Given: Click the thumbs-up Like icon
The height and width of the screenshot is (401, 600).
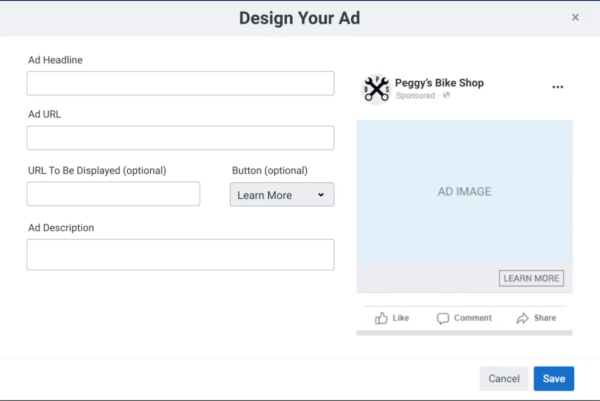Looking at the screenshot, I should (x=381, y=318).
